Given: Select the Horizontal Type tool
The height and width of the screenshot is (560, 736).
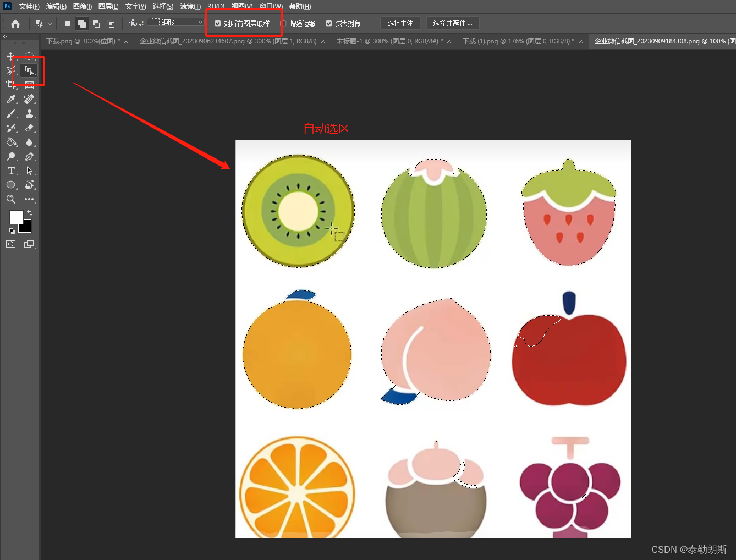Looking at the screenshot, I should click(10, 171).
